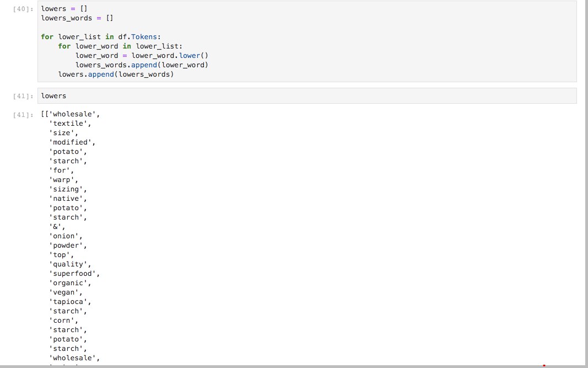The height and width of the screenshot is (368, 588).
Task: Click inside the code cell containing 'lowers' only
Action: (307, 96)
